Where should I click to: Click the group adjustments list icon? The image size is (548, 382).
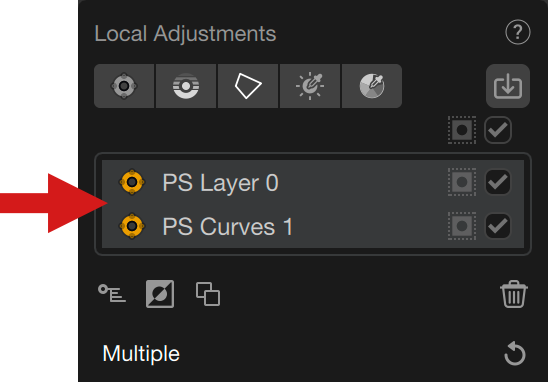pyautogui.click(x=112, y=294)
